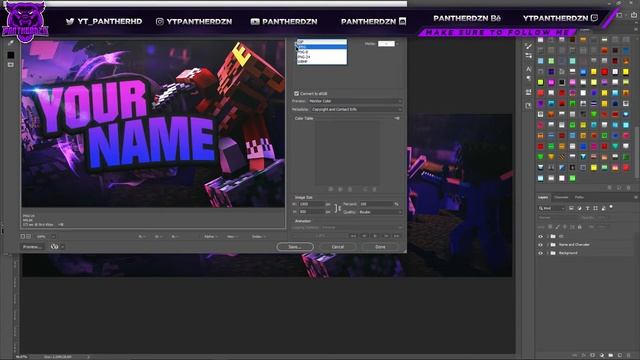The width and height of the screenshot is (640, 360).
Task: Go to next animation frame
Action: click(386, 236)
